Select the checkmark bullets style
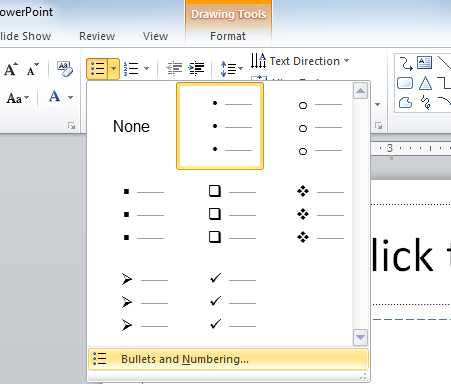This screenshot has width=451, height=384. click(220, 302)
